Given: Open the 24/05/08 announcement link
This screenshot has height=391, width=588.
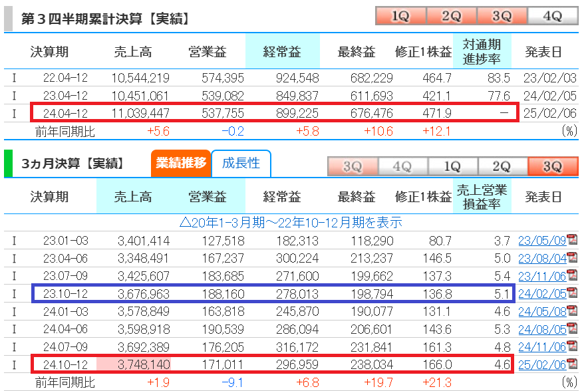Looking at the screenshot, I should (x=542, y=311).
